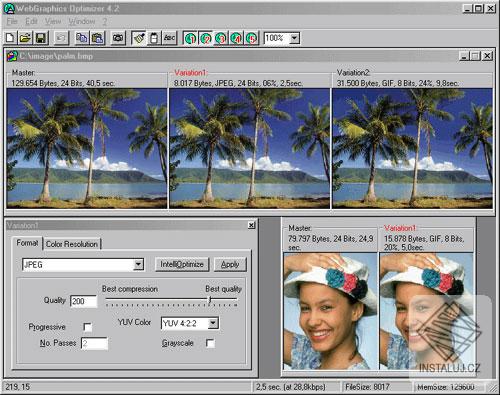Save using the floppy disk icon

pos(41,38)
